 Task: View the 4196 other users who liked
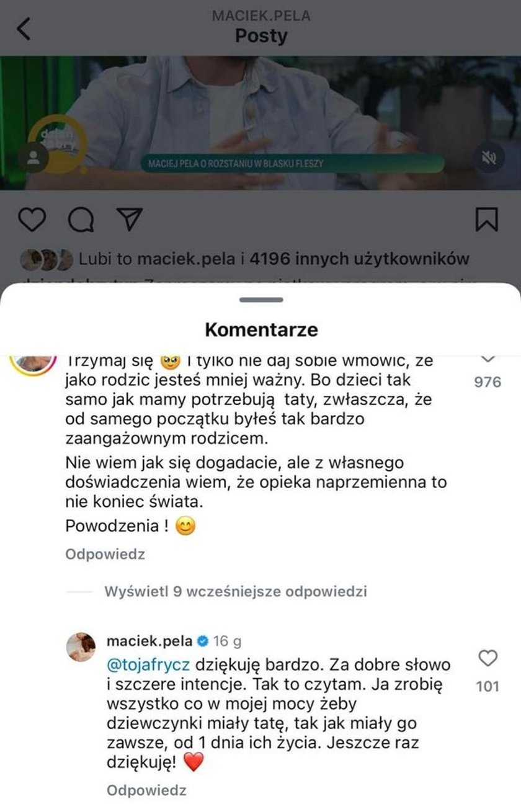pyautogui.click(x=359, y=259)
